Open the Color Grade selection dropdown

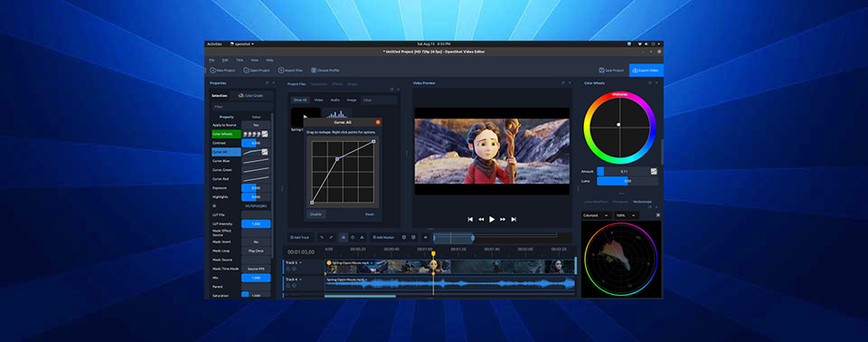[252, 95]
